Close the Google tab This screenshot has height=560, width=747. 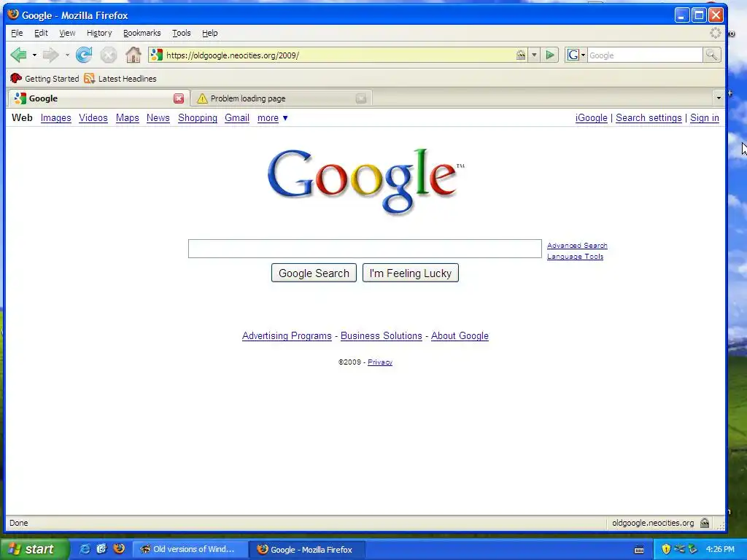coord(179,98)
